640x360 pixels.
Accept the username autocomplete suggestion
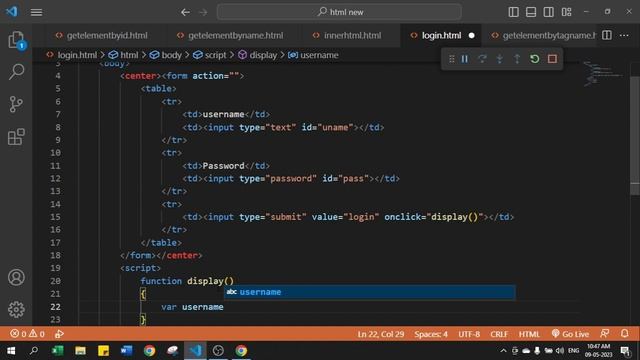tap(369, 292)
